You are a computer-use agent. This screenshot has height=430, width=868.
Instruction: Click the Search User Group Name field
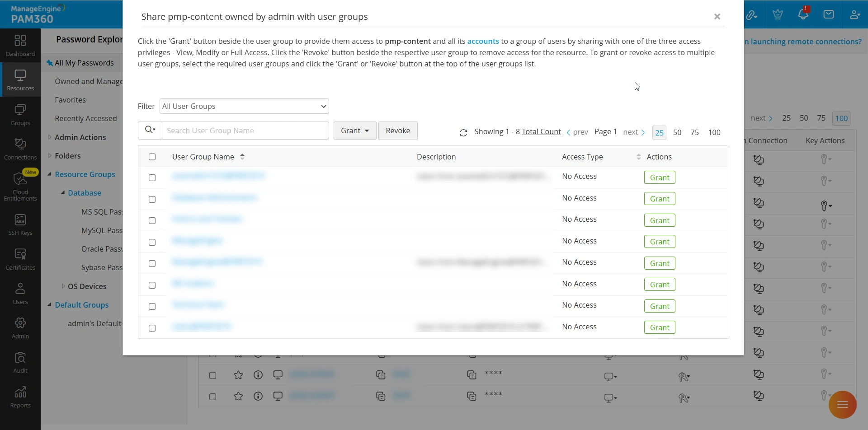245,131
